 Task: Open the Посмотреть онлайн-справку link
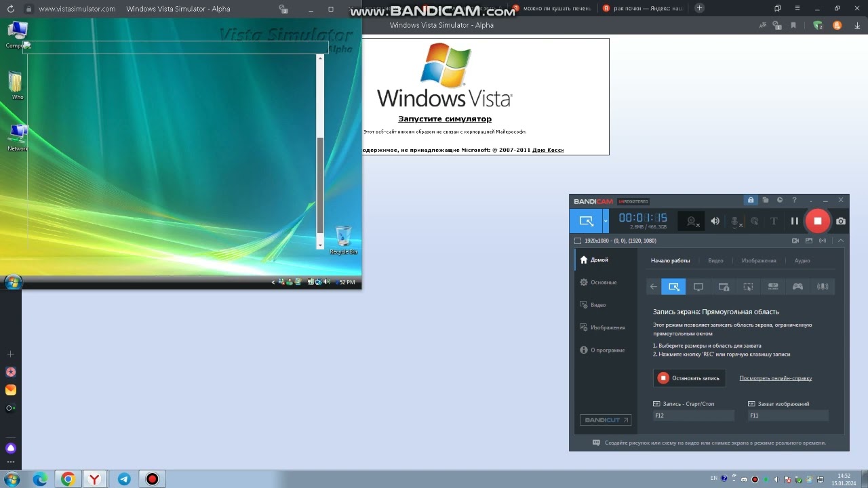point(775,378)
